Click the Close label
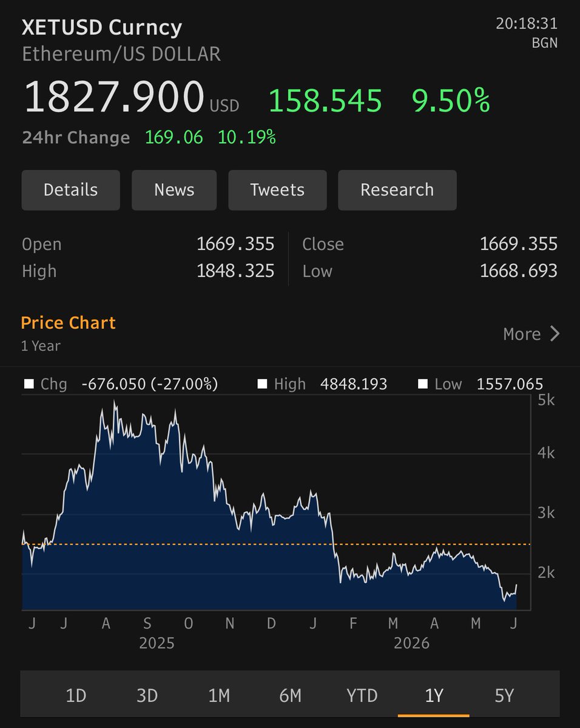 323,244
